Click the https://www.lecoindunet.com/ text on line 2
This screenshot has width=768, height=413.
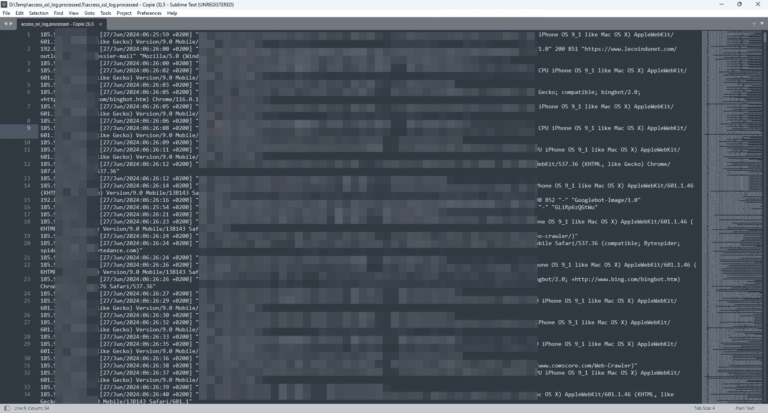(x=629, y=49)
